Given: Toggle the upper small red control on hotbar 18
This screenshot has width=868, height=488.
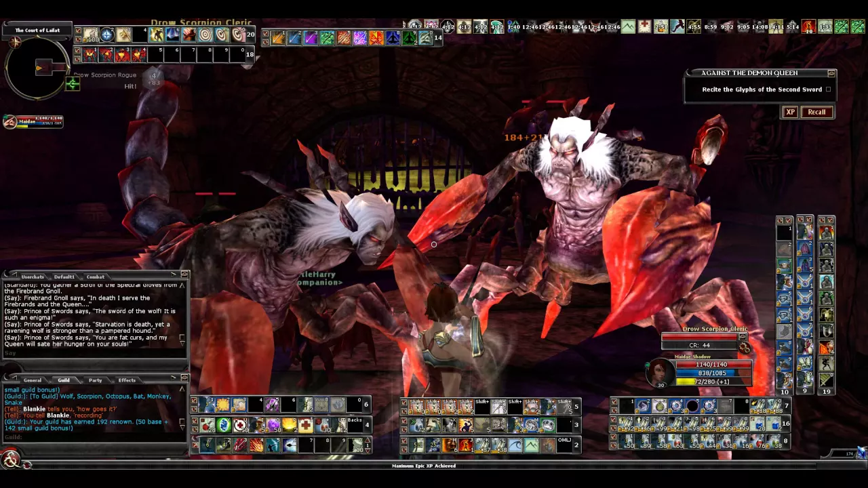Looking at the screenshot, I should pos(78,50).
